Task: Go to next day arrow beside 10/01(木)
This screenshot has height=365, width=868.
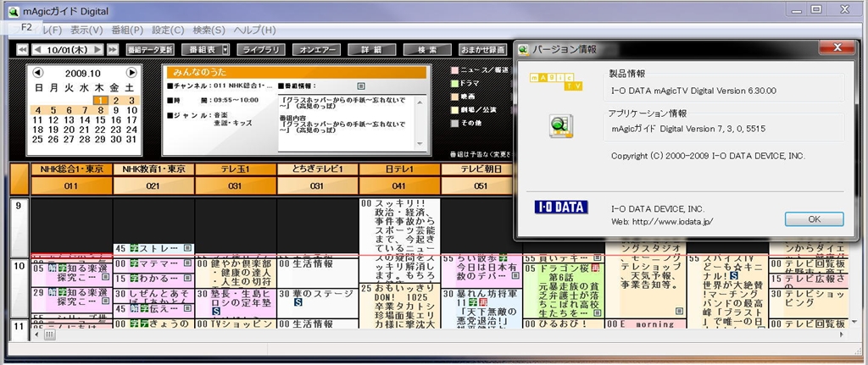Action: pyautogui.click(x=97, y=50)
